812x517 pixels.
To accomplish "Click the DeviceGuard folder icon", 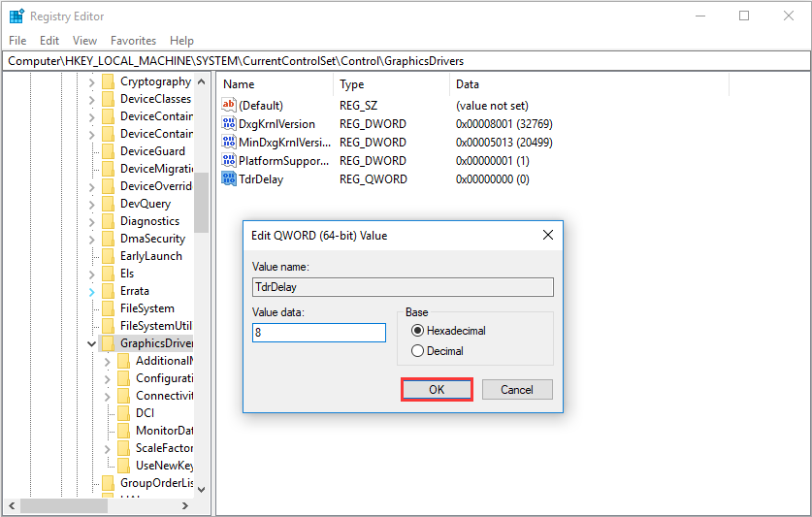I will [109, 151].
